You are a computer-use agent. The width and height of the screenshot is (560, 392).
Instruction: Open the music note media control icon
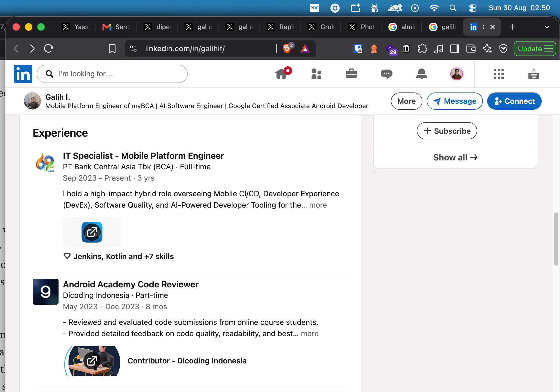click(439, 49)
